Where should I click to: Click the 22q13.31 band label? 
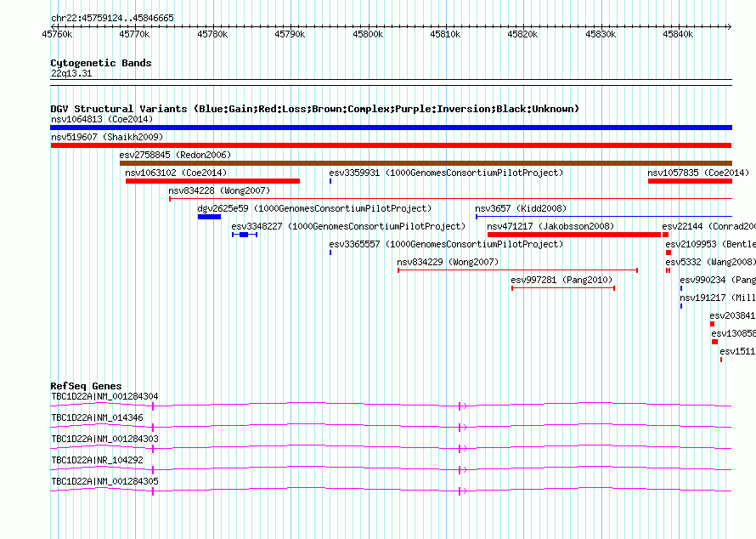coord(71,74)
